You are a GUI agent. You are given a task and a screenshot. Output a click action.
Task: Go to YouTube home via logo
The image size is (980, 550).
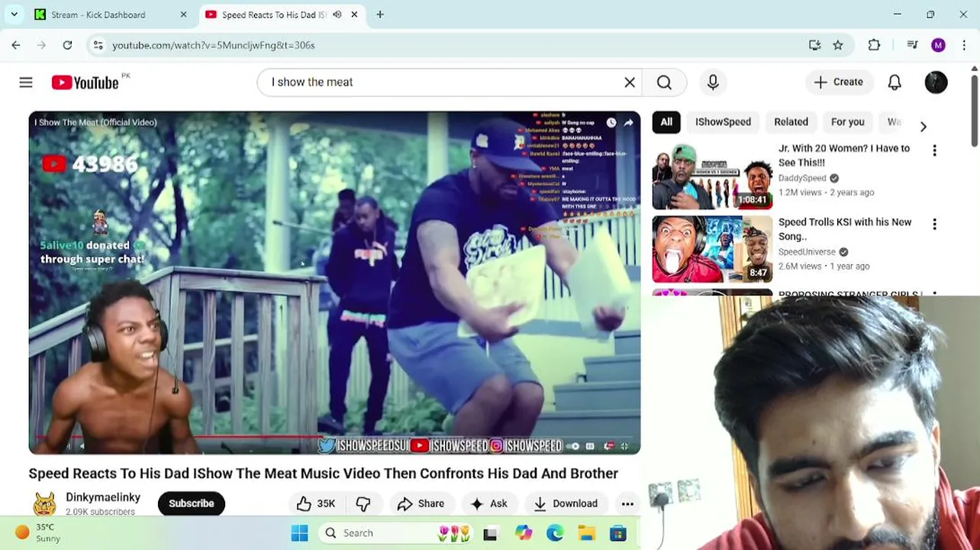tap(85, 82)
